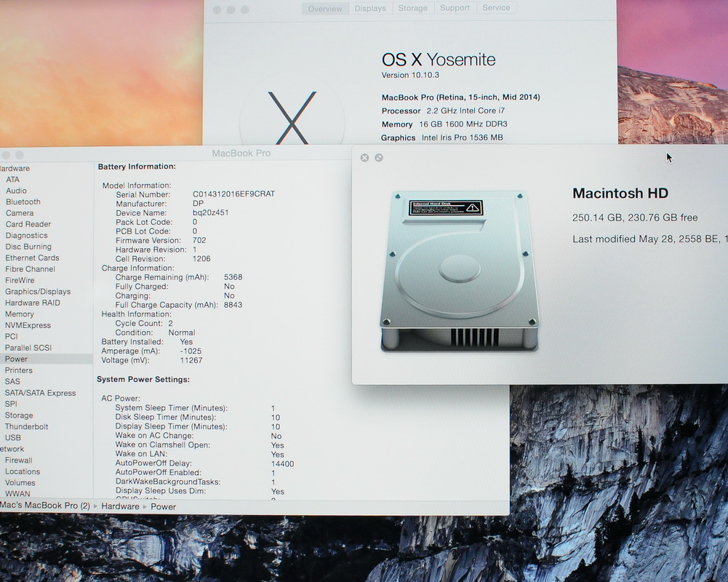The image size is (728, 582).
Task: Click Mac's MacBook Pro (2) in path bar
Action: [45, 506]
